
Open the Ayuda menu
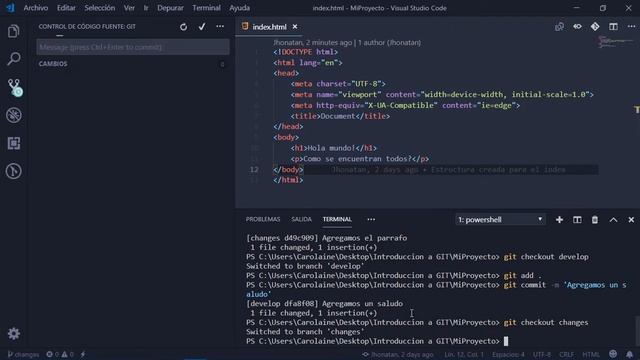[240, 8]
